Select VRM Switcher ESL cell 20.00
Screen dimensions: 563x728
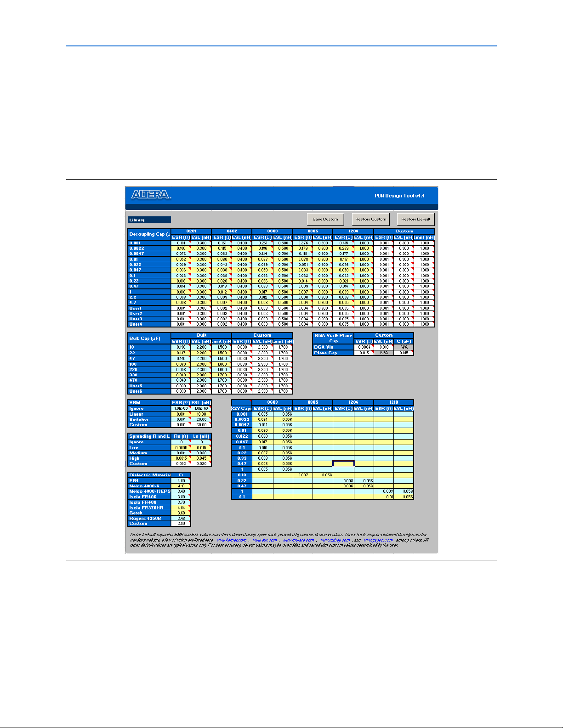(201, 419)
